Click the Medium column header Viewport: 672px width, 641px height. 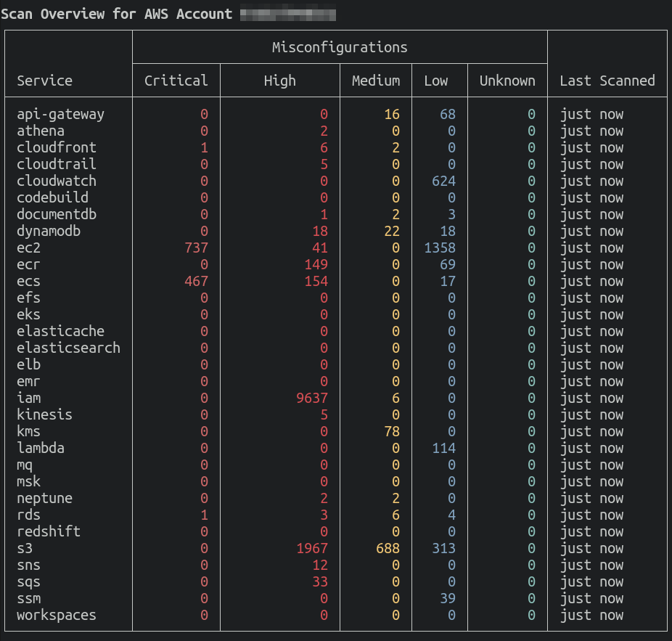tap(376, 81)
